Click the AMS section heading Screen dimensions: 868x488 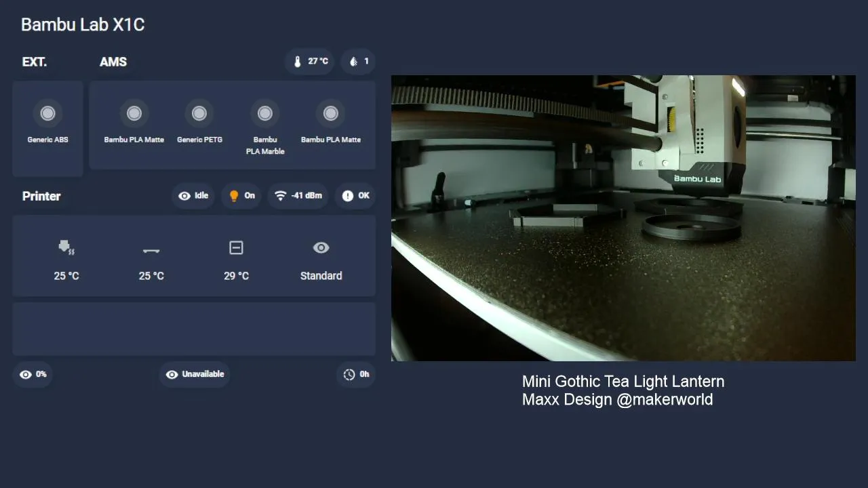pyautogui.click(x=113, y=62)
